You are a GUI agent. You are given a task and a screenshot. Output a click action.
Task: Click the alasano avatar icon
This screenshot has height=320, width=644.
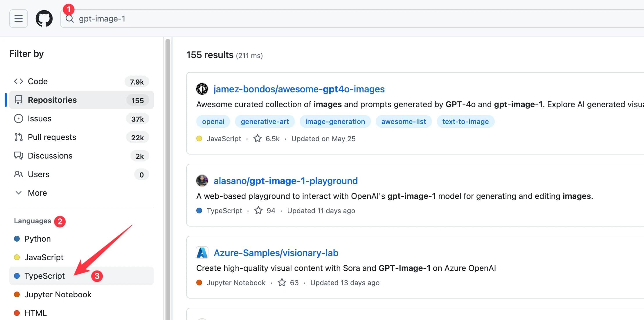[202, 181]
